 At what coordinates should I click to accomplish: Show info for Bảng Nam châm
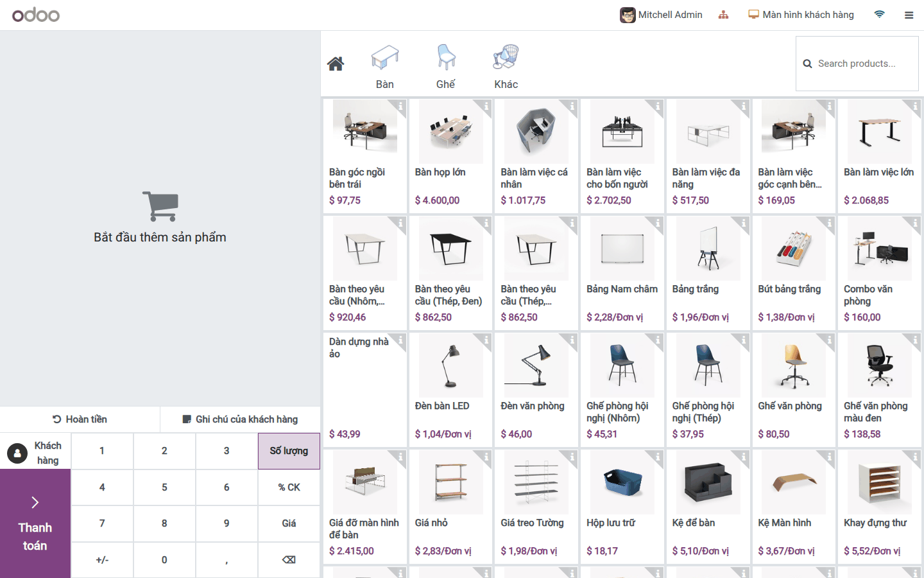tap(658, 222)
